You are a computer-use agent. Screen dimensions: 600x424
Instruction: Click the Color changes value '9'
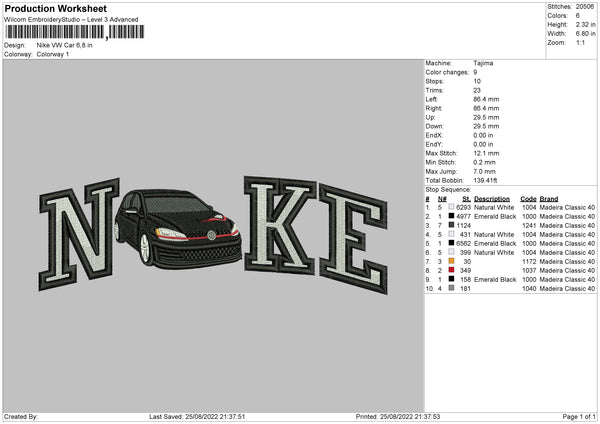pos(475,72)
